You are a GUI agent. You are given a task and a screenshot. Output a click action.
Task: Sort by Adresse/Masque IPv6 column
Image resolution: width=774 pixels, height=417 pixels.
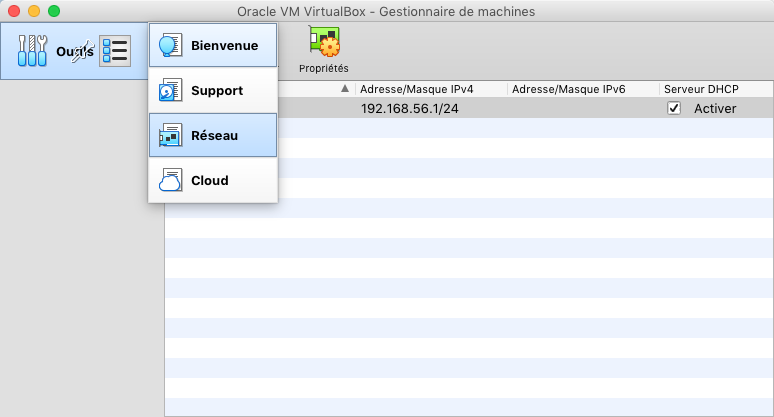pyautogui.click(x=569, y=89)
